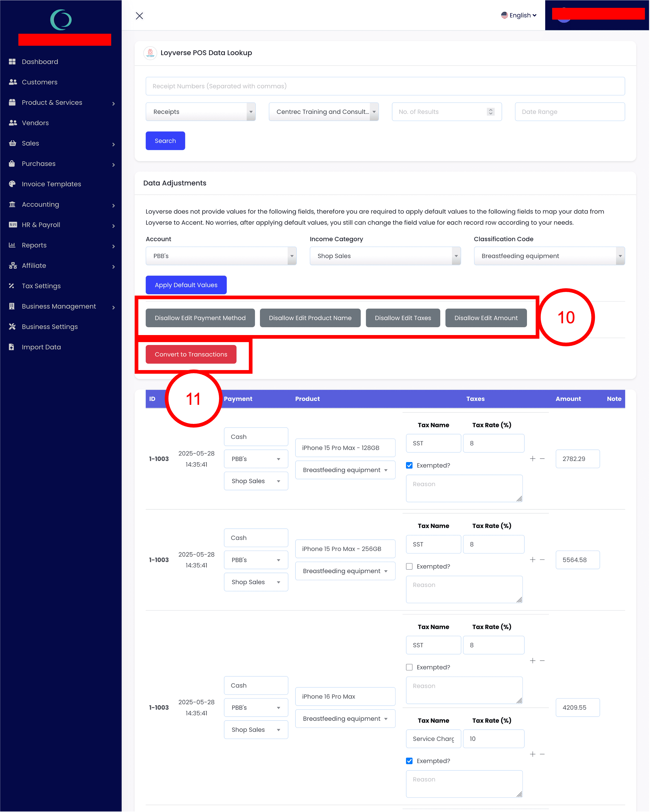
Task: Uncheck Exempted for iPhone 15 Pro Max 128GB
Action: 409,465
